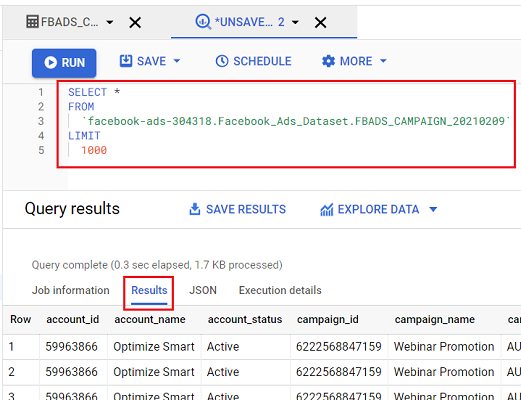Click the account_name column header
The height and width of the screenshot is (400, 521).
pyautogui.click(x=150, y=319)
